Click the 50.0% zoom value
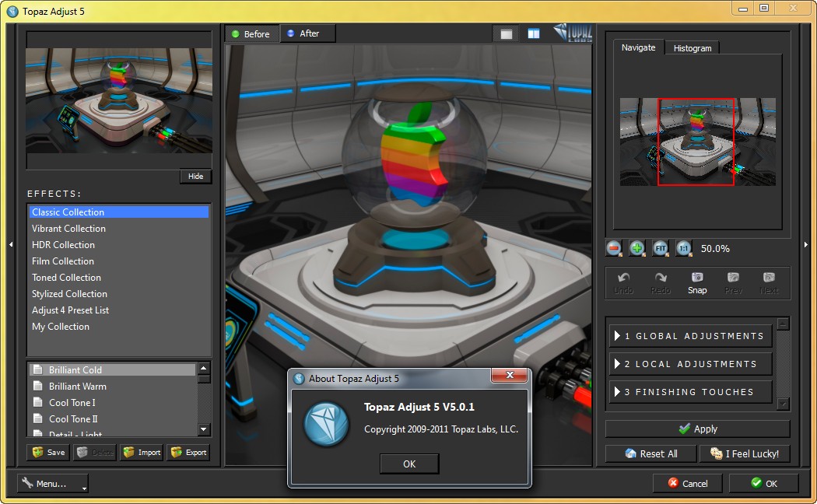817x504 pixels. tap(715, 248)
